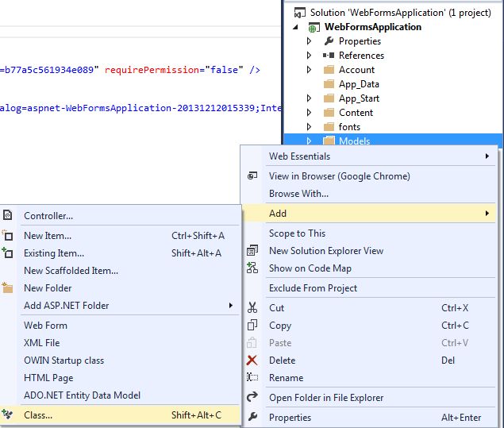Click the References icon in tree
Viewport: 504px width, 428px height.
(329, 55)
